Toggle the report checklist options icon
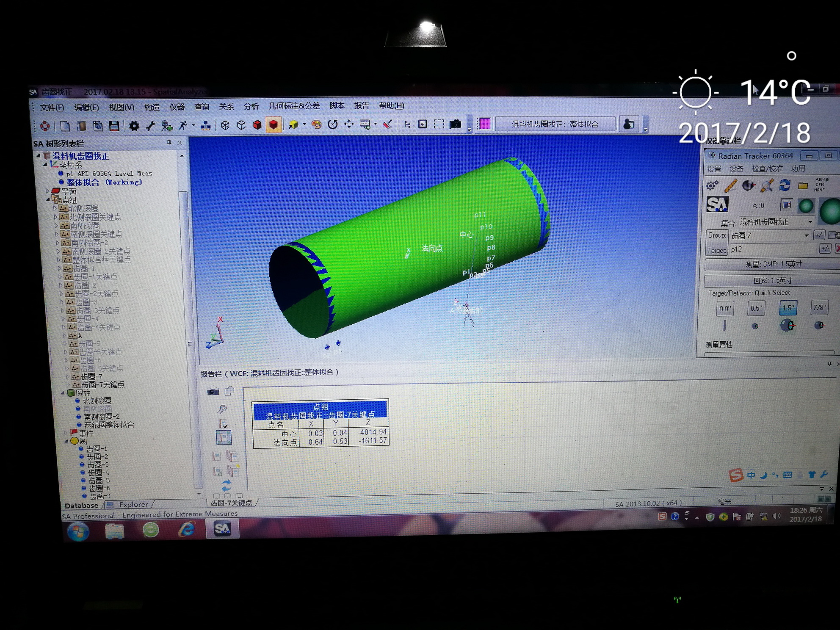The height and width of the screenshot is (630, 840). (223, 424)
